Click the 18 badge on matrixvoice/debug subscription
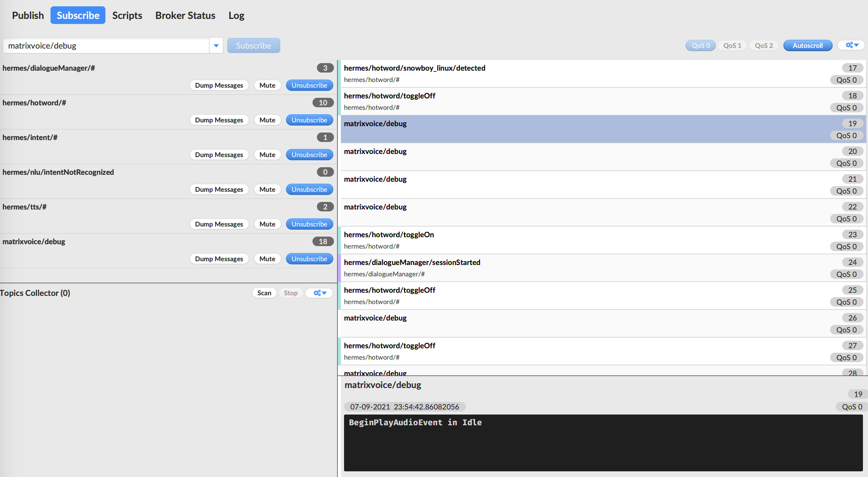The height and width of the screenshot is (477, 868). tap(323, 241)
